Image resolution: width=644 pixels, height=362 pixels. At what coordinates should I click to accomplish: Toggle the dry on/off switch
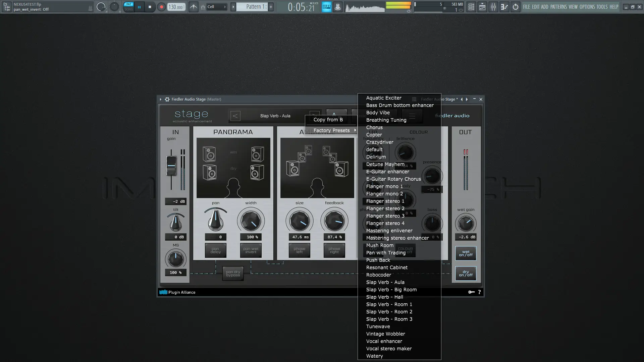(x=466, y=274)
